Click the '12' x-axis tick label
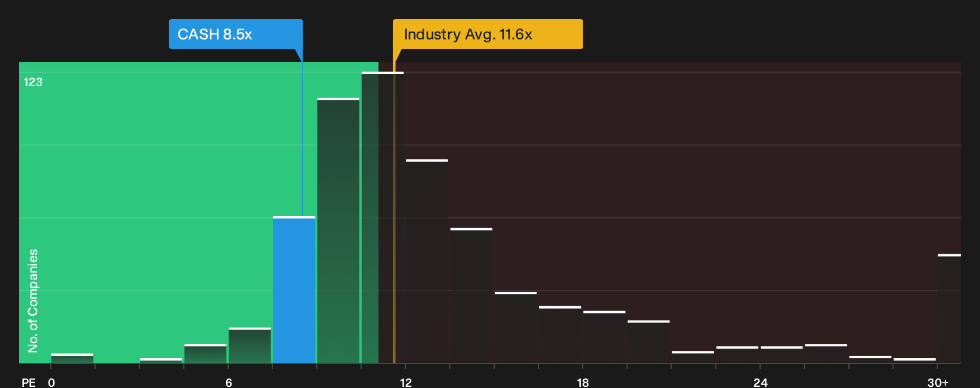The height and width of the screenshot is (388, 980). 406,383
